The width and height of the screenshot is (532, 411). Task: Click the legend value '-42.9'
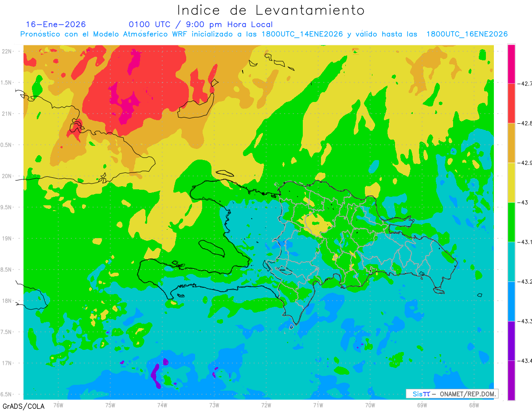point(524,163)
